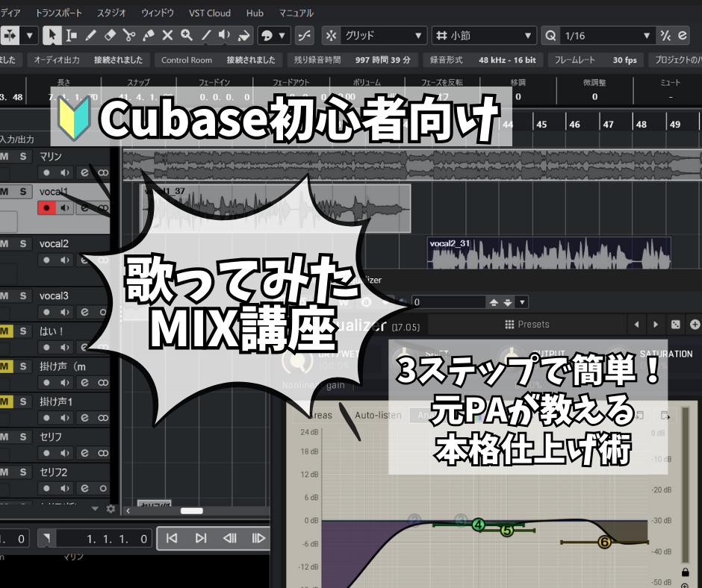
Task: Open the Grid snap type dropdown
Action: tap(383, 35)
